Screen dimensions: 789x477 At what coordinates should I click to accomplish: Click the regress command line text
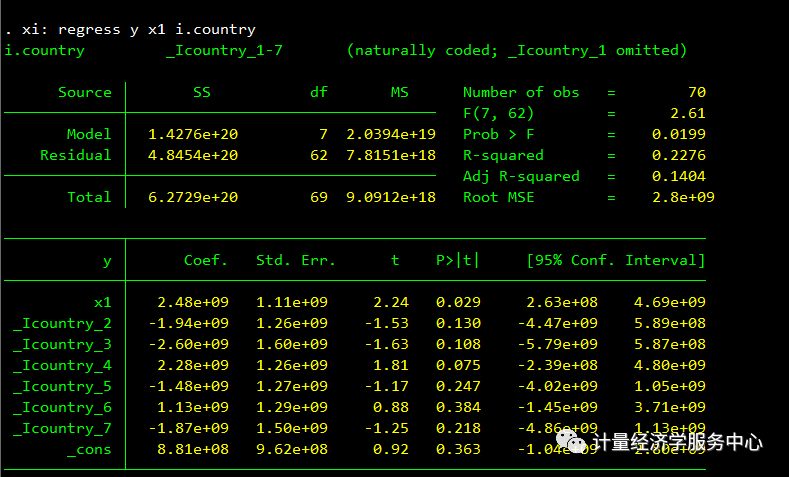(x=130, y=30)
